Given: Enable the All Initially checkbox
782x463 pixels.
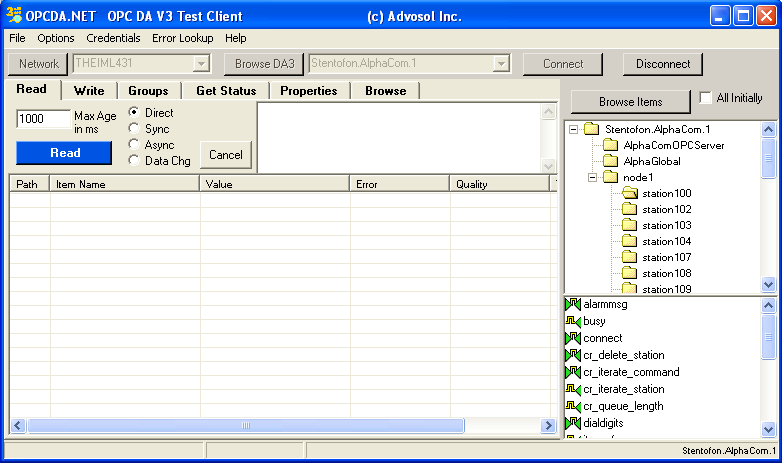Looking at the screenshot, I should click(x=707, y=98).
